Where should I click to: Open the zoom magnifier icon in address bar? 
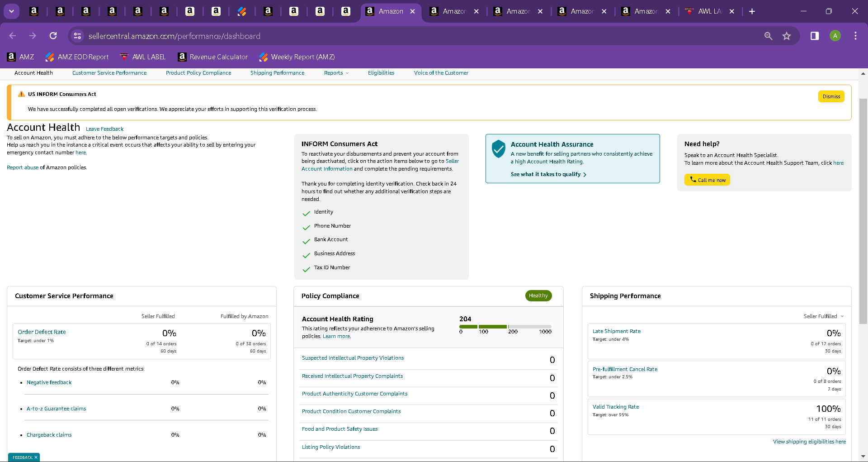click(x=768, y=36)
